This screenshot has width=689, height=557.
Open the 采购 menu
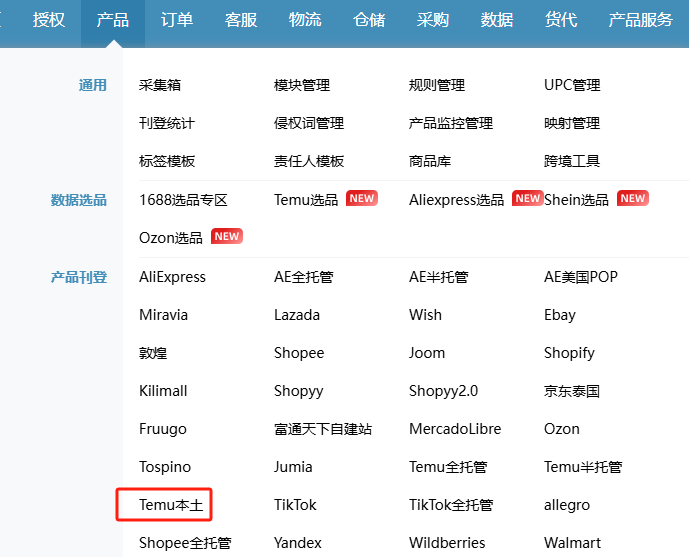(x=433, y=20)
